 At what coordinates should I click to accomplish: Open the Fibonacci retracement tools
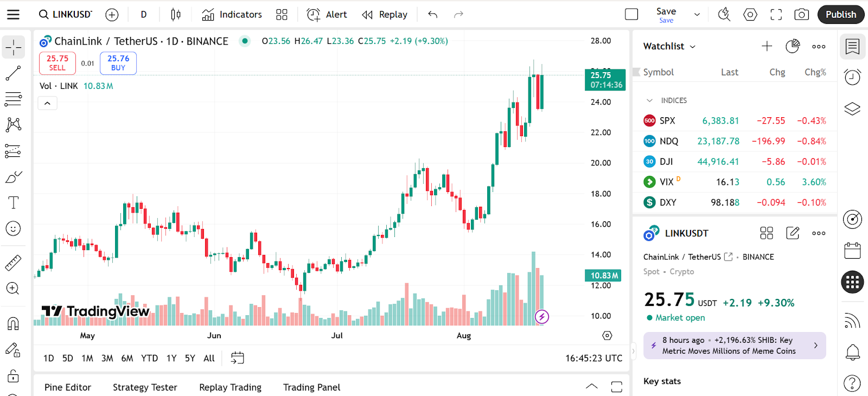coord(14,99)
